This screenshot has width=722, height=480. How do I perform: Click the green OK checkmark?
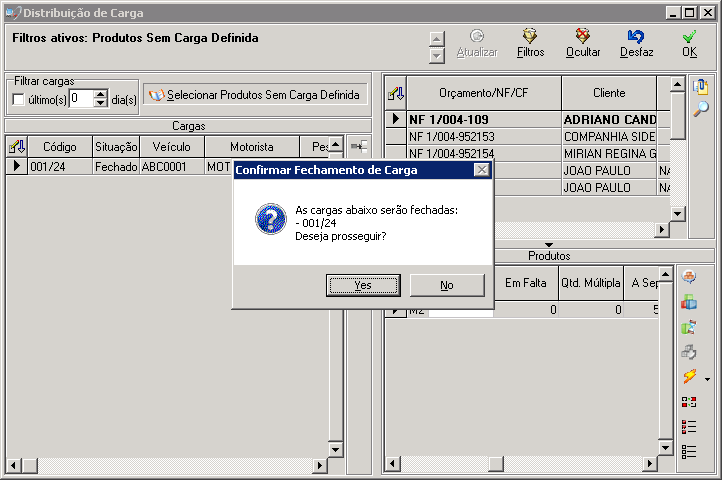point(689,44)
